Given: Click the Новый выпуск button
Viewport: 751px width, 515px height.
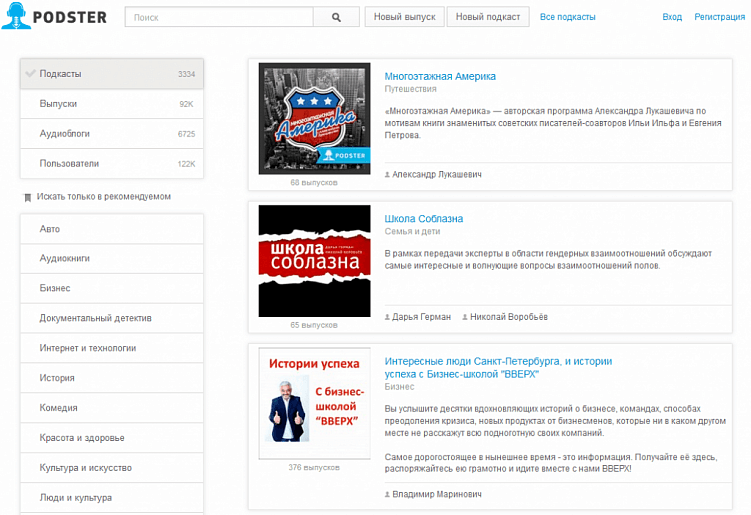Looking at the screenshot, I should [x=405, y=17].
